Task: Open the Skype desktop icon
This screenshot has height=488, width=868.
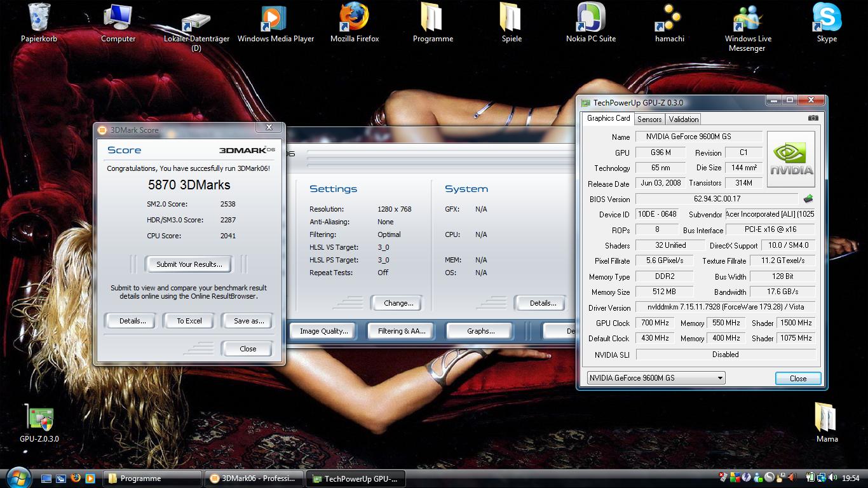Action: click(x=827, y=18)
